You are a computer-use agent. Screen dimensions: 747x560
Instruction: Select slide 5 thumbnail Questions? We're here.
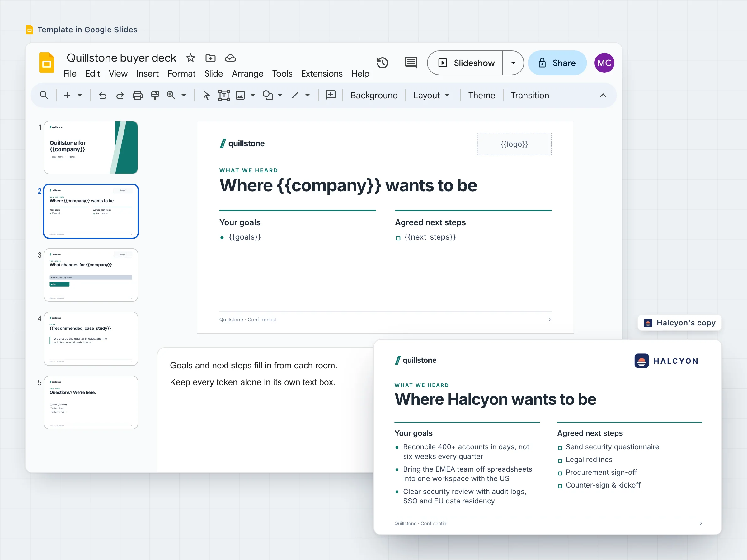(x=91, y=403)
